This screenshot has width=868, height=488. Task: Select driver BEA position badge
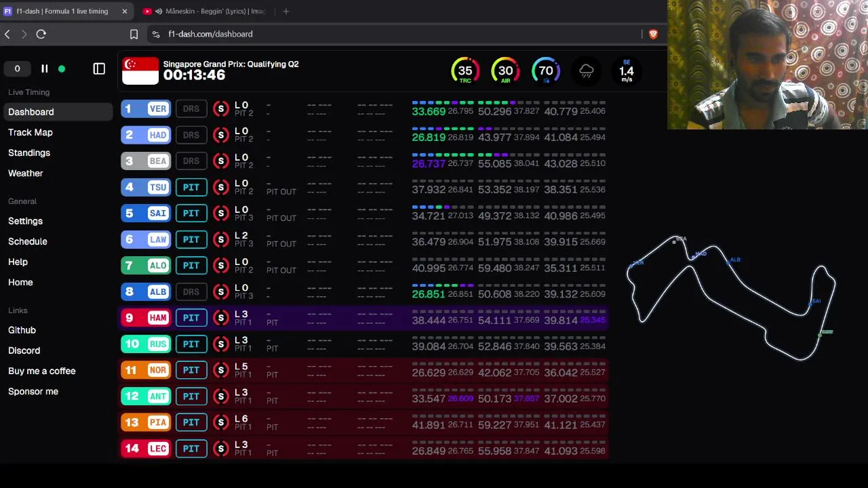(x=146, y=161)
